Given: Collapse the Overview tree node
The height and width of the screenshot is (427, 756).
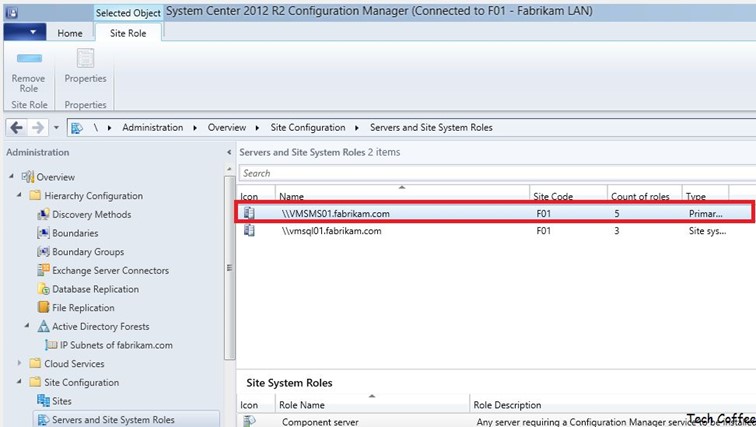Looking at the screenshot, I should coord(11,176).
